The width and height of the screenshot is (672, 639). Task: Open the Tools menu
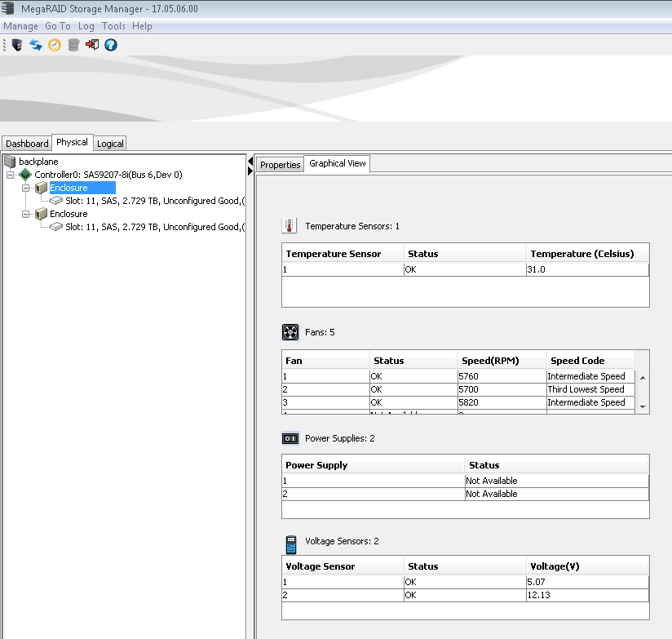pyautogui.click(x=113, y=26)
